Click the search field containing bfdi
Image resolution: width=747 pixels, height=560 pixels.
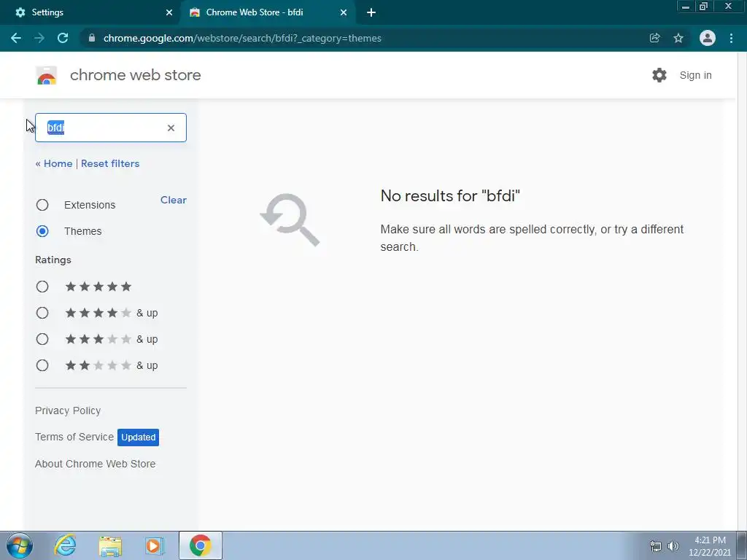pos(111,128)
